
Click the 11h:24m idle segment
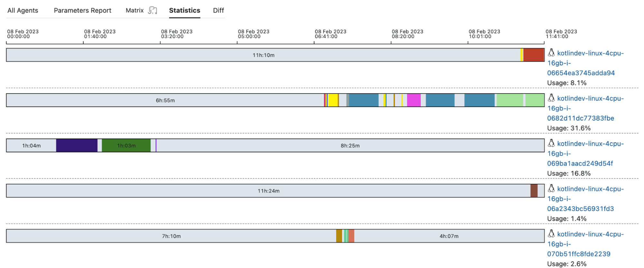[x=268, y=191]
